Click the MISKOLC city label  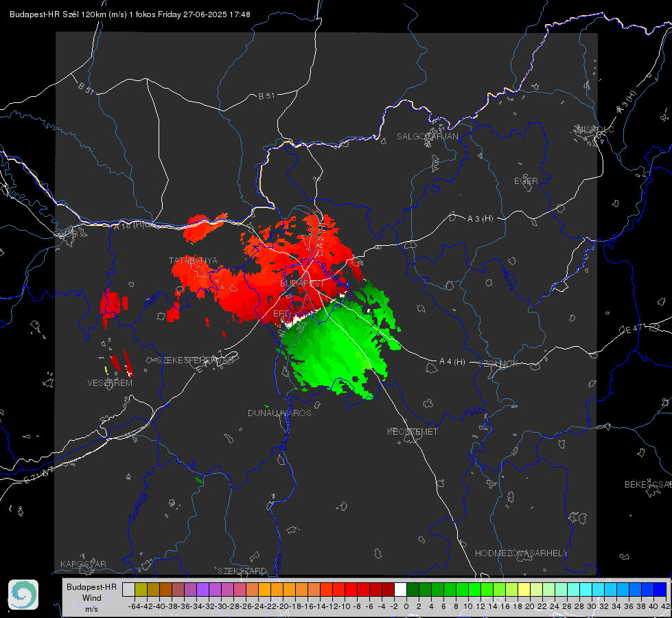point(595,129)
